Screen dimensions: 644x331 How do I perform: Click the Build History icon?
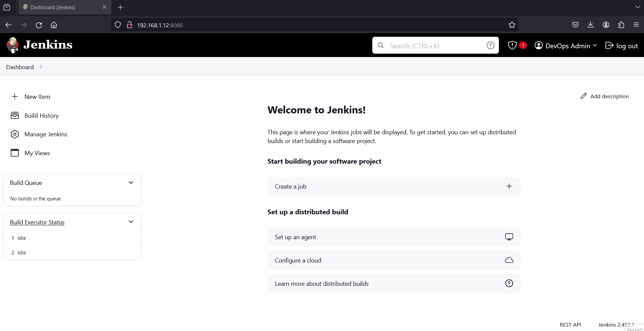pyautogui.click(x=15, y=115)
